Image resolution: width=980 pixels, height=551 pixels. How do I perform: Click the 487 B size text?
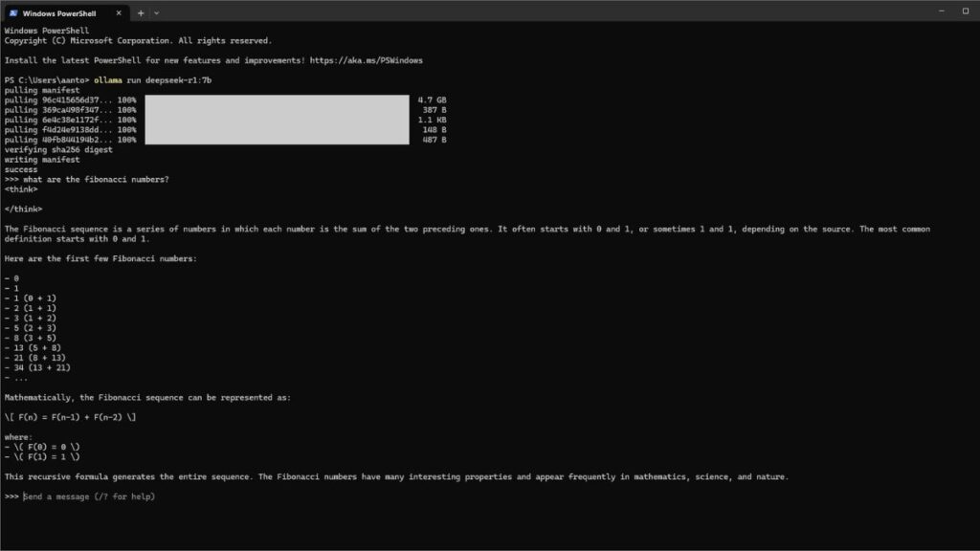434,140
